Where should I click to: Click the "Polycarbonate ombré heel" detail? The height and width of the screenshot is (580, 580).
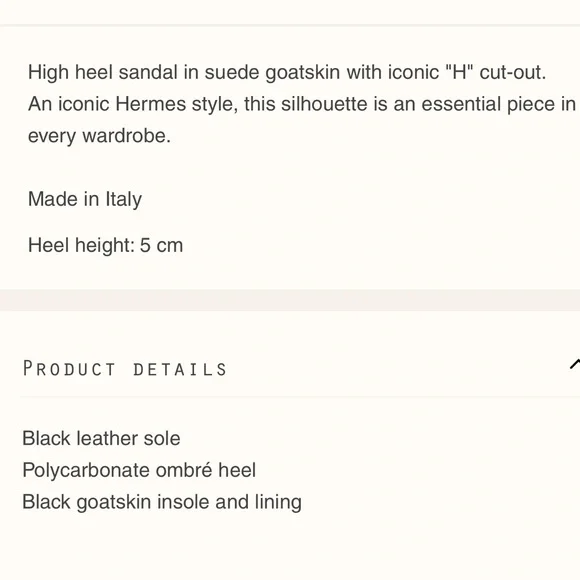(139, 470)
